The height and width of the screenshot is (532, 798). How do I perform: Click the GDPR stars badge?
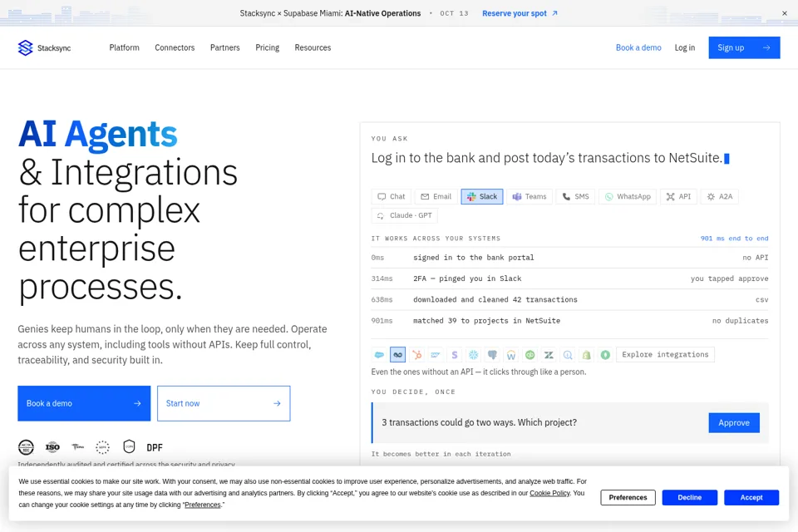(x=103, y=447)
